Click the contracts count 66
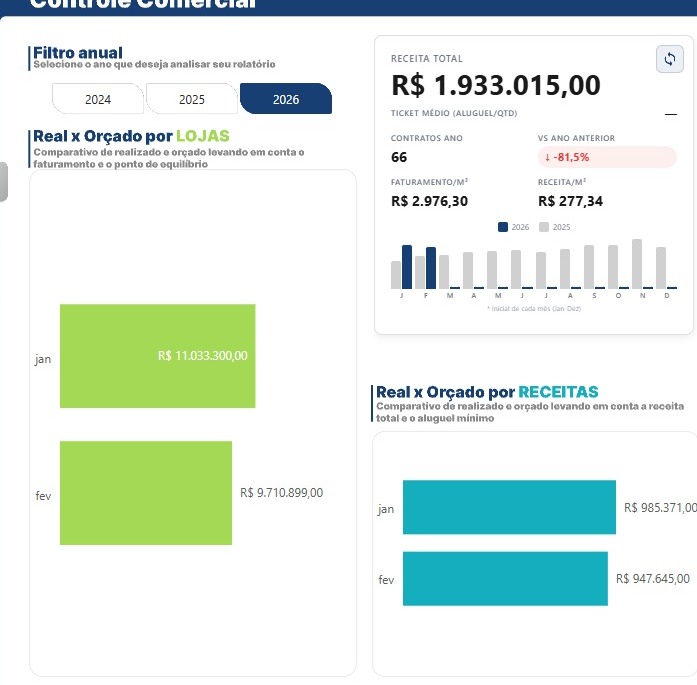Image resolution: width=697 pixels, height=685 pixels. tap(399, 157)
